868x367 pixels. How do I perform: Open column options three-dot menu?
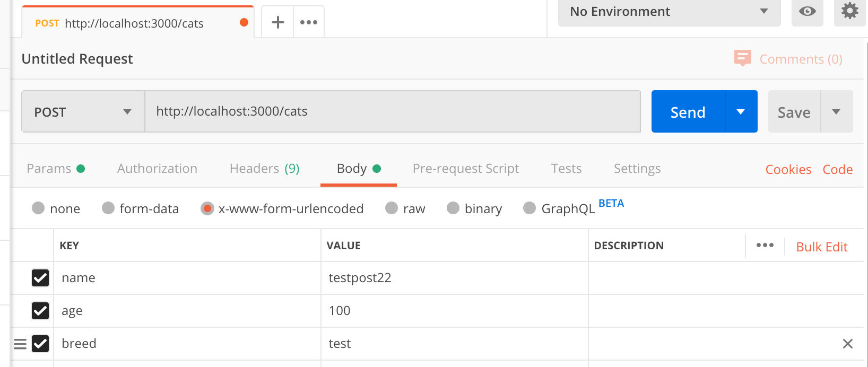point(765,245)
